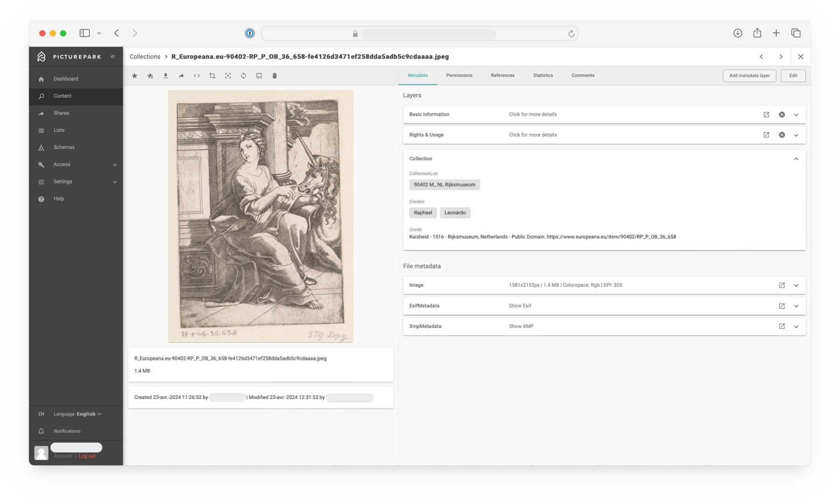The width and height of the screenshot is (840, 504).
Task: Go to next content item
Action: click(x=781, y=56)
